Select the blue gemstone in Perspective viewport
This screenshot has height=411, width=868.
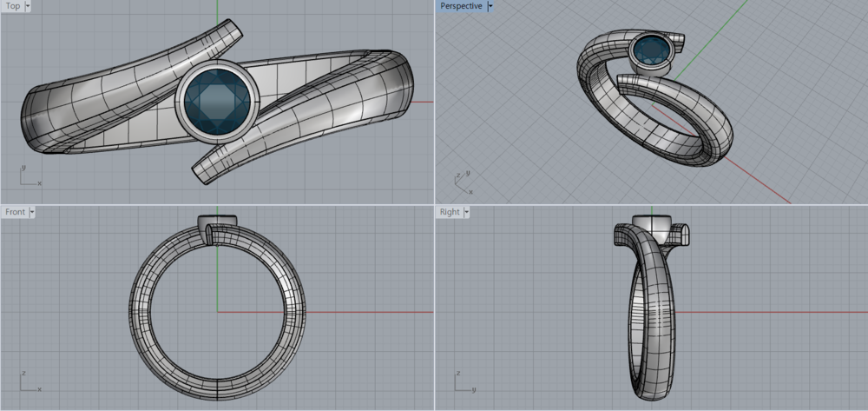tap(650, 52)
